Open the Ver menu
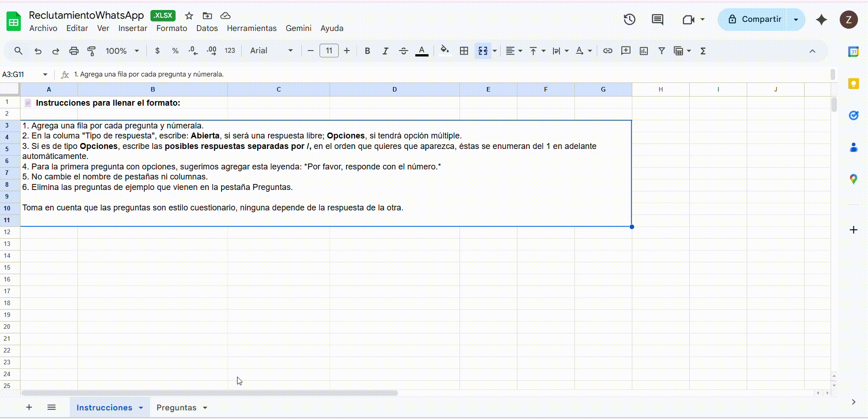The image size is (868, 419). point(103,28)
